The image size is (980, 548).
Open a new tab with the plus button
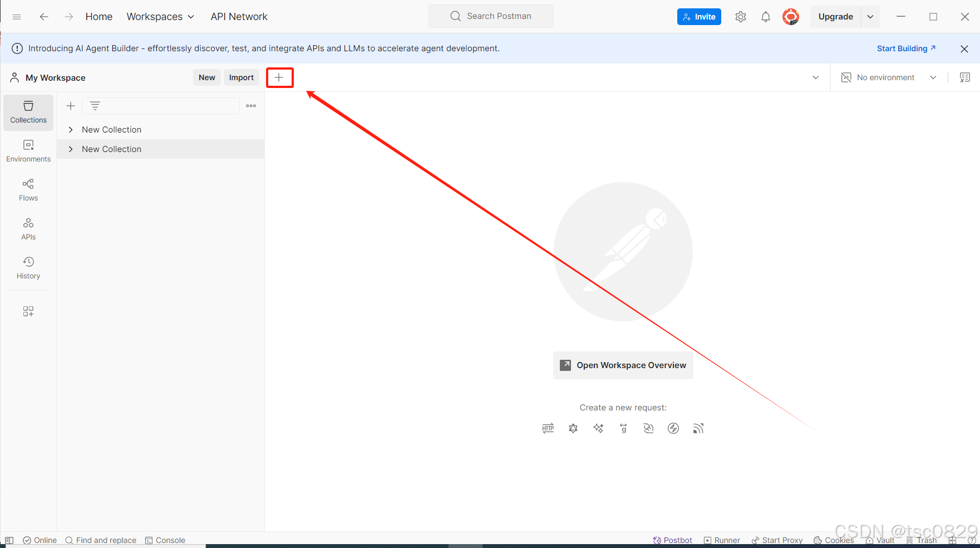tap(279, 77)
